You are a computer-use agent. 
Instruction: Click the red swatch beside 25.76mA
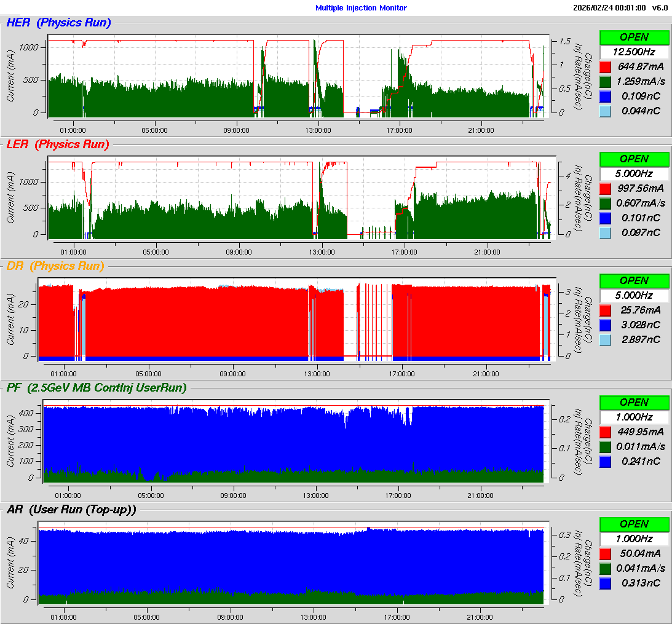coord(605,310)
